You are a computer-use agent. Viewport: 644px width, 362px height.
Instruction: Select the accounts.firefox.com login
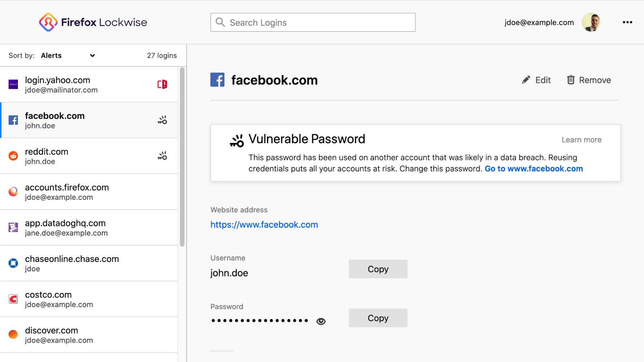(89, 192)
